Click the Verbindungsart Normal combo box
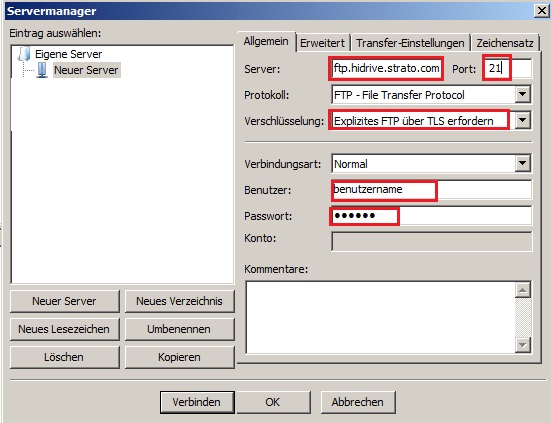The width and height of the screenshot is (551, 423). [x=431, y=163]
